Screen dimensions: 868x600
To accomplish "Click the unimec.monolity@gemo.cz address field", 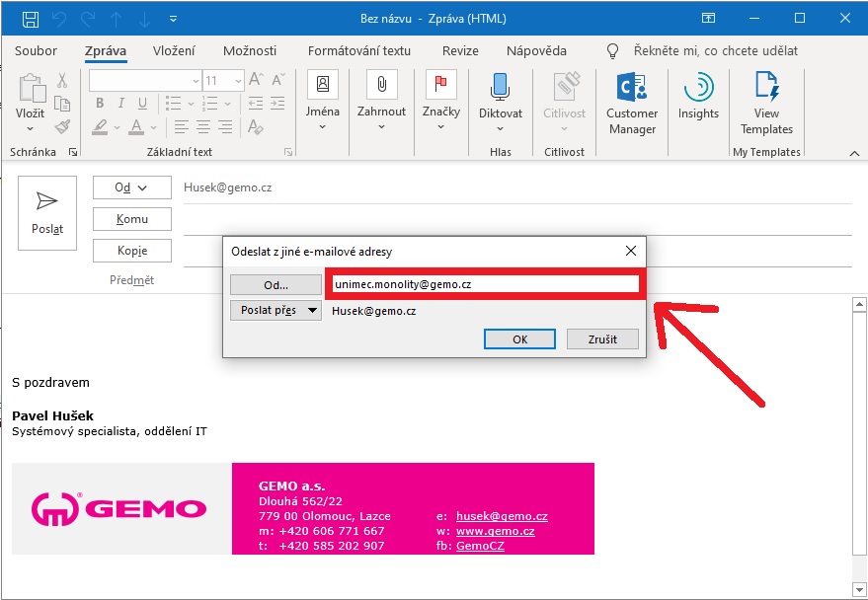I will [x=486, y=284].
